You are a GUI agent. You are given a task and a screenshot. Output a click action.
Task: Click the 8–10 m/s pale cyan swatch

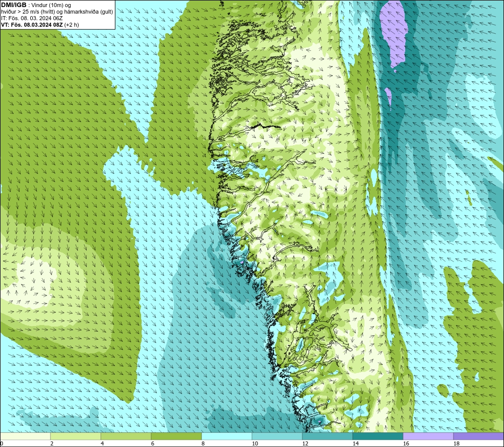point(227,436)
